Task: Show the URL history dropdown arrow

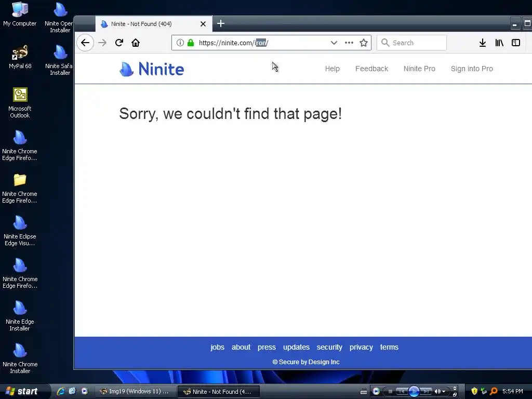Action: pos(334,43)
